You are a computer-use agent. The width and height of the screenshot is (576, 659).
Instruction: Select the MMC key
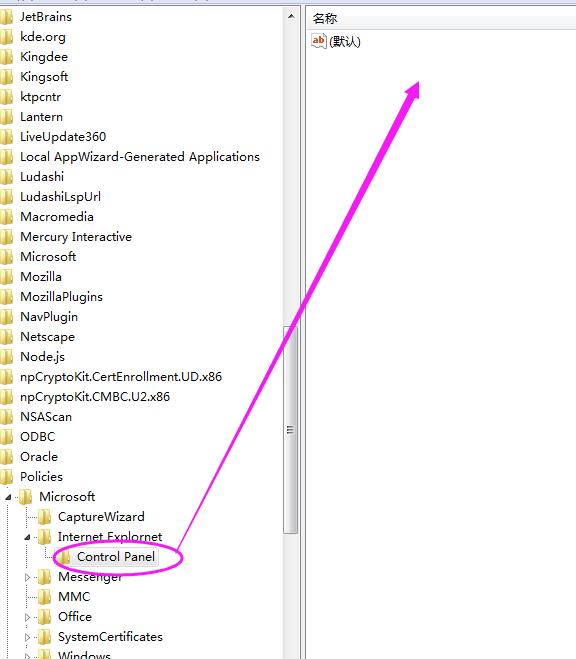click(x=74, y=597)
